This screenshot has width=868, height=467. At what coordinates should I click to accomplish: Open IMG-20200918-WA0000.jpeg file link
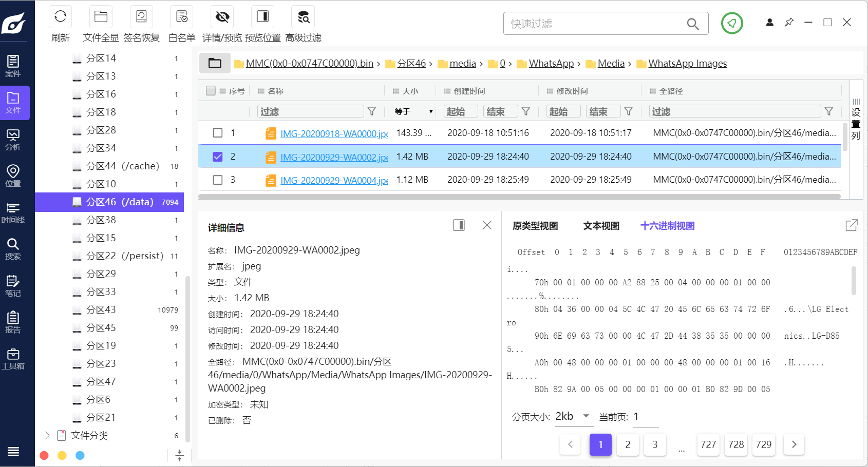click(334, 133)
